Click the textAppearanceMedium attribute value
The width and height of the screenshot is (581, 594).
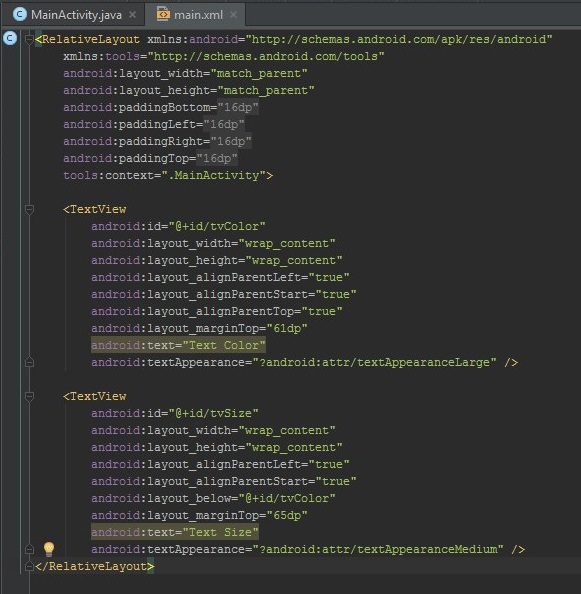click(378, 549)
